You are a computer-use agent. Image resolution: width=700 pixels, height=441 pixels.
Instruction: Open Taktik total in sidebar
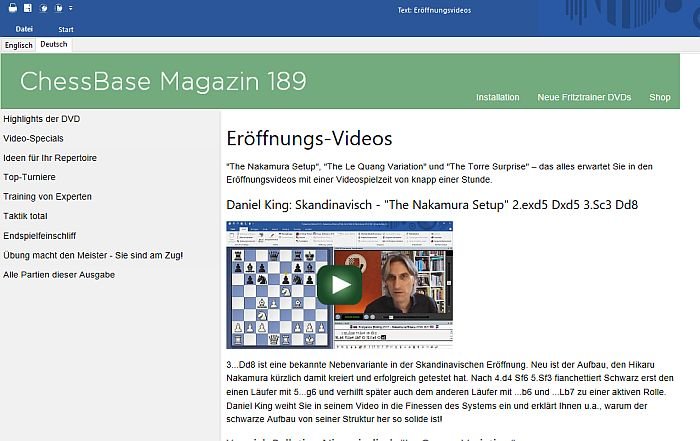[x=25, y=216]
